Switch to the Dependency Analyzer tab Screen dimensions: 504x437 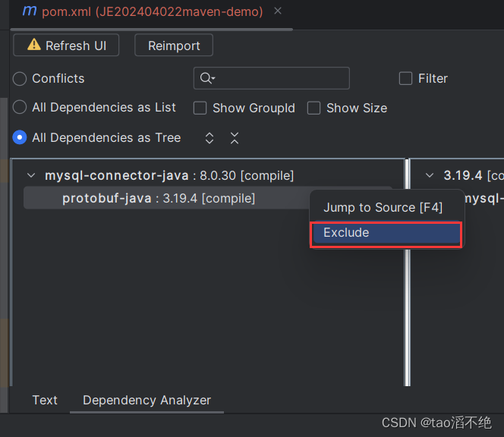tap(147, 401)
